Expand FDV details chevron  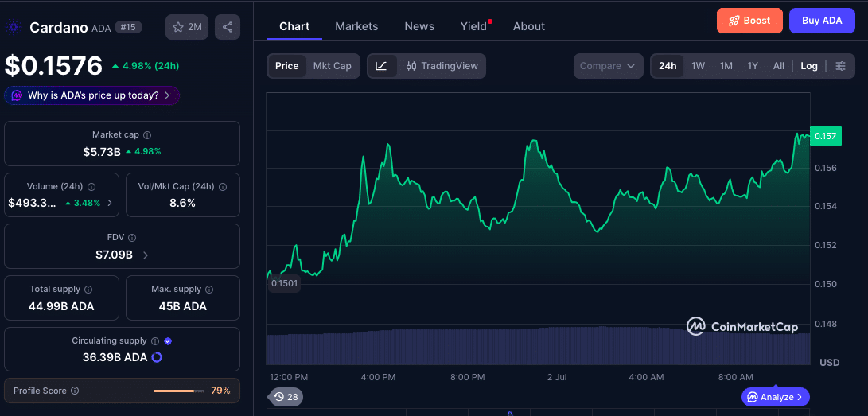[x=146, y=255]
